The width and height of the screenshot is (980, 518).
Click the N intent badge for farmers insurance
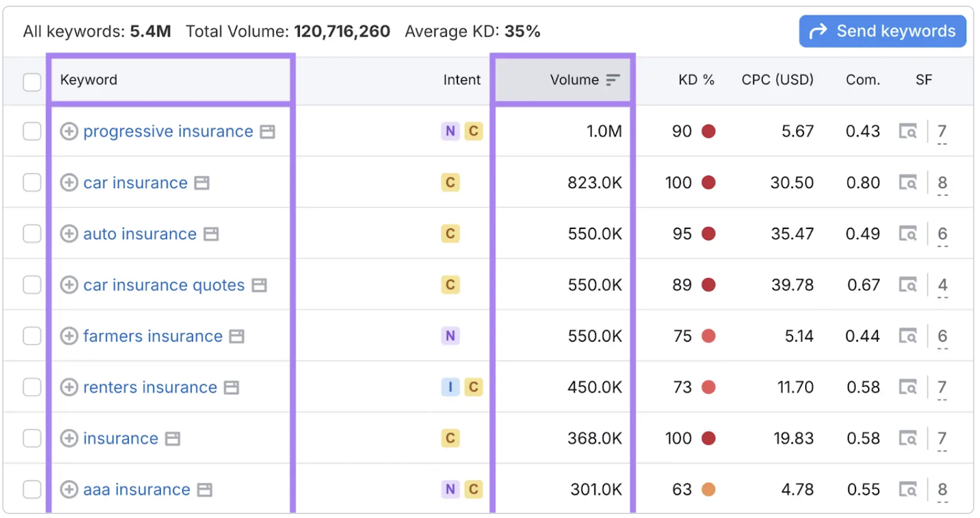point(450,336)
